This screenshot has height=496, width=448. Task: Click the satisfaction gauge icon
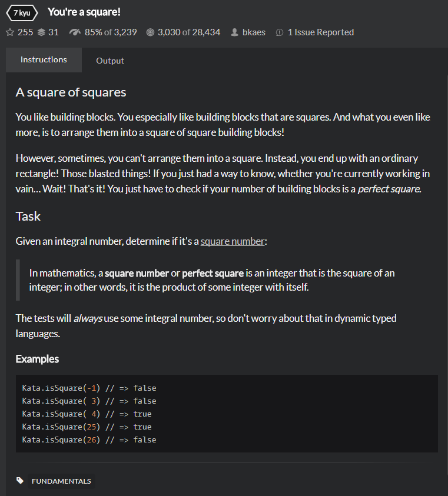[x=75, y=32]
